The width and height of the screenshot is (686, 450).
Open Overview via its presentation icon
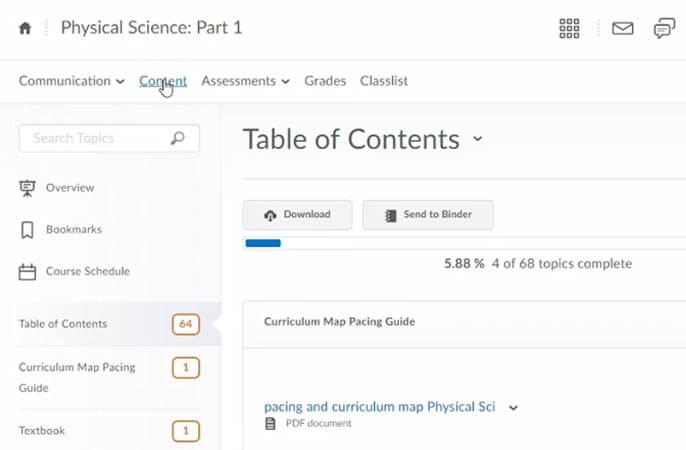click(x=27, y=188)
